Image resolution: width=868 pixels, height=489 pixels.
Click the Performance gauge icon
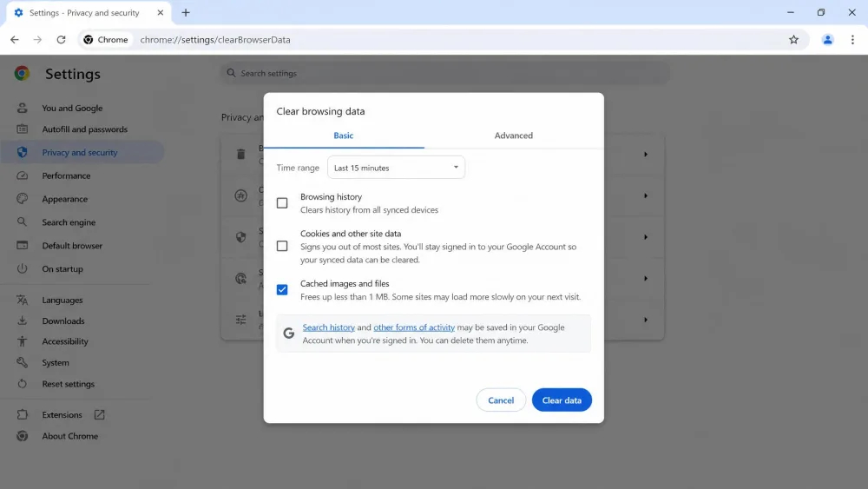[23, 175]
